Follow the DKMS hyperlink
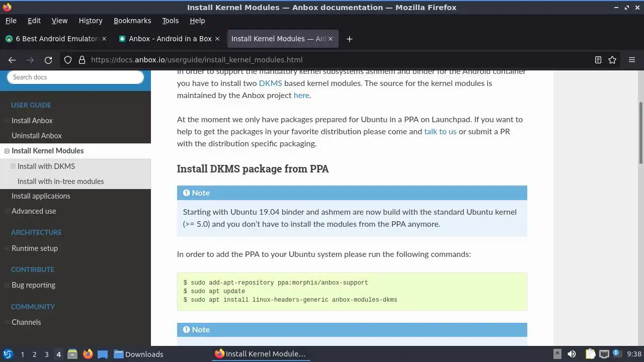 270,83
